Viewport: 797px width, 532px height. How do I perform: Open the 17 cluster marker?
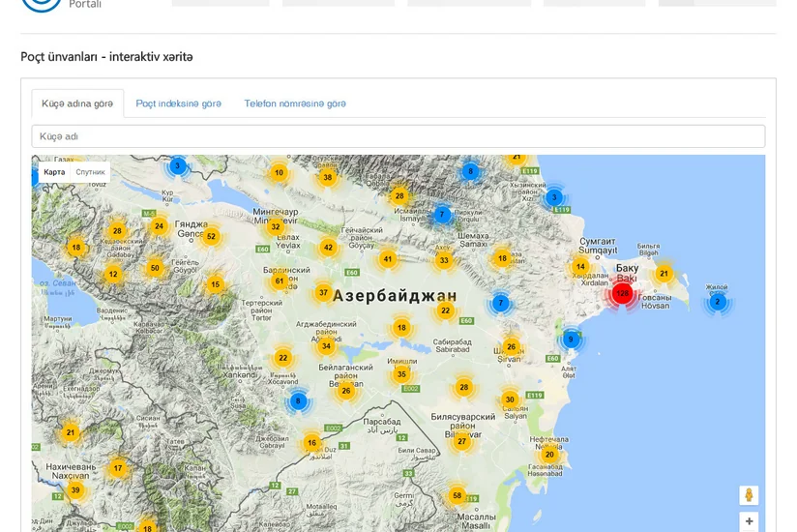click(118, 468)
